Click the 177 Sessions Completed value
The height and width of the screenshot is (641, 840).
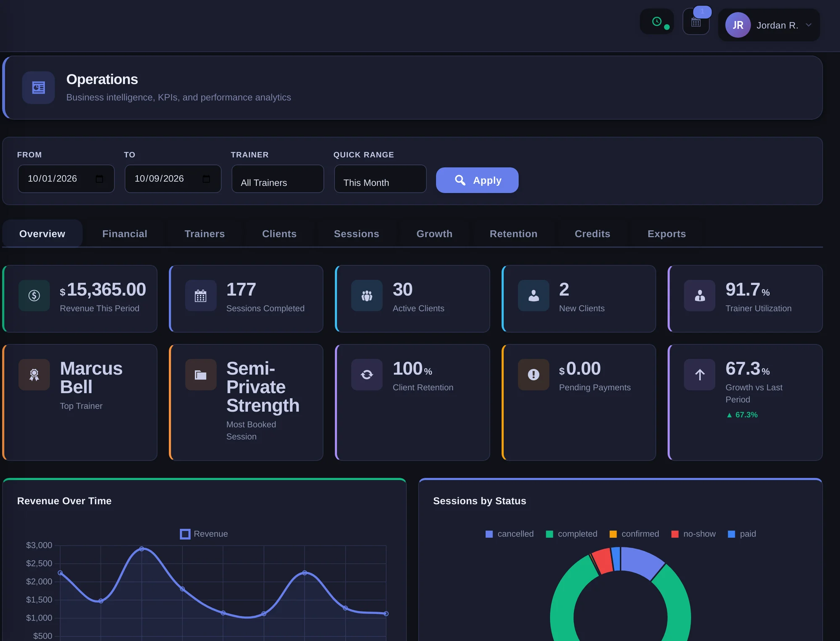(x=241, y=290)
